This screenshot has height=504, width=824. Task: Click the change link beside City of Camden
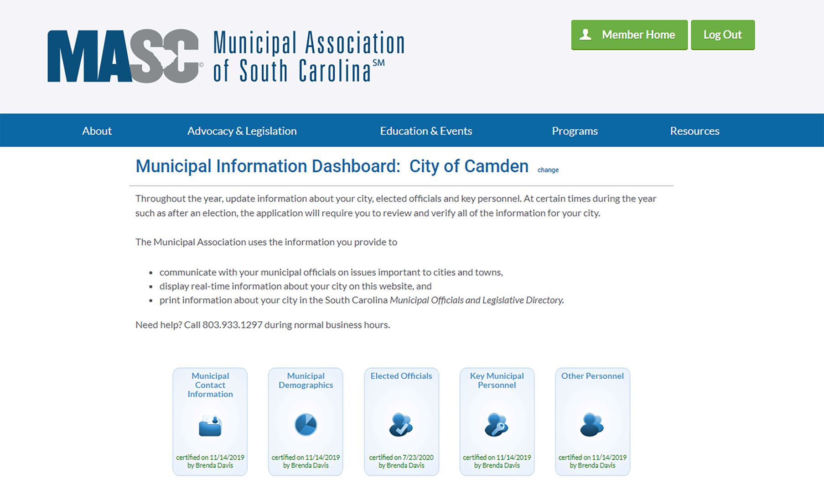pyautogui.click(x=548, y=170)
